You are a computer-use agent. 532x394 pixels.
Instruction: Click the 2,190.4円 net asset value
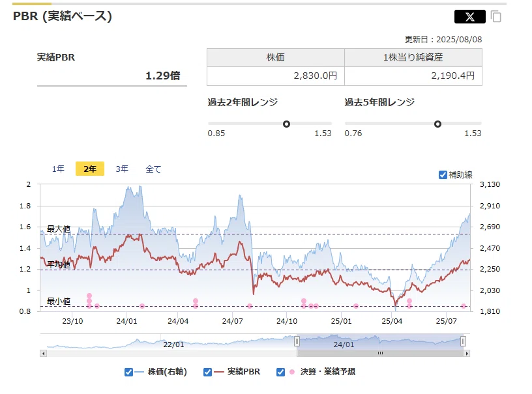453,76
